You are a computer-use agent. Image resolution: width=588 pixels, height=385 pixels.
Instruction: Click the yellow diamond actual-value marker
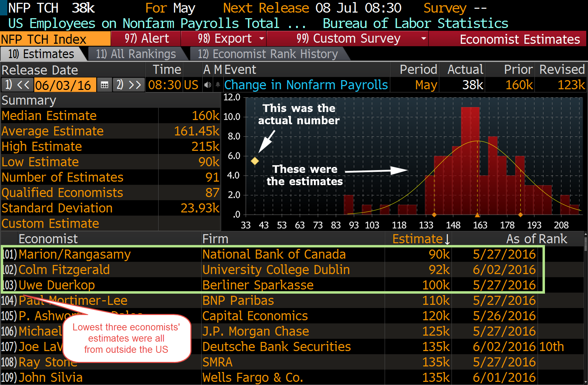[255, 161]
